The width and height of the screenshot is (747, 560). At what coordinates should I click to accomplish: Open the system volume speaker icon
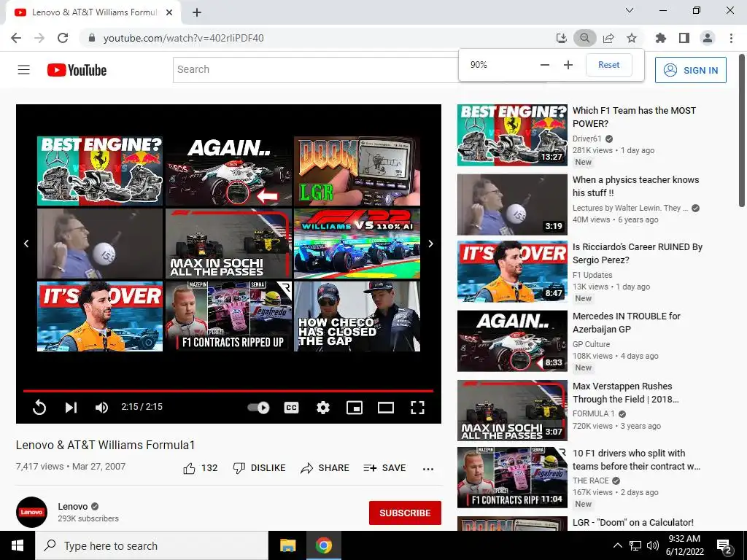[x=653, y=545]
